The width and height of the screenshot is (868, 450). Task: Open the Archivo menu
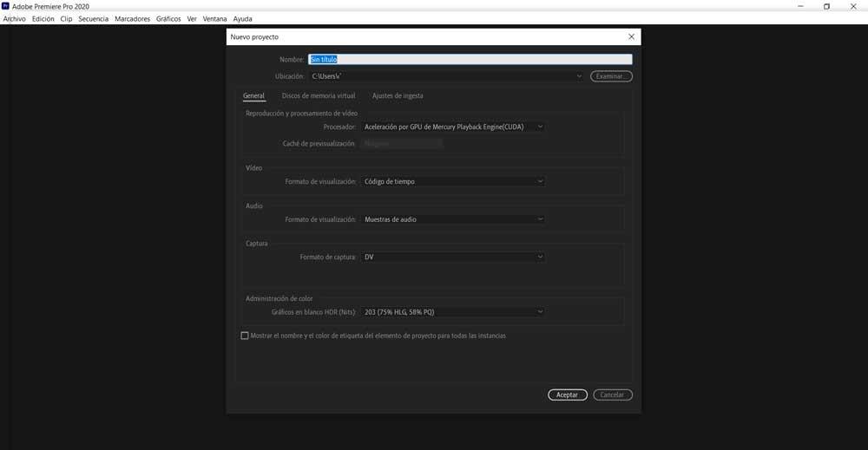click(x=15, y=19)
